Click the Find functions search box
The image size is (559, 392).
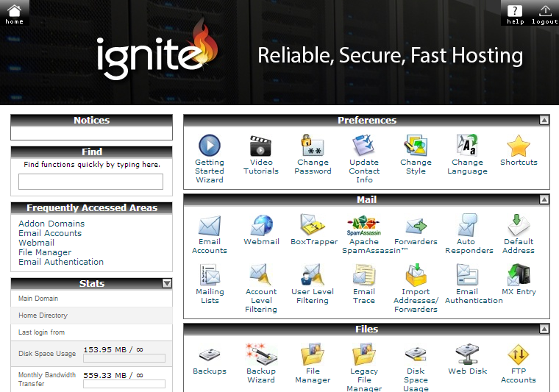(x=90, y=182)
